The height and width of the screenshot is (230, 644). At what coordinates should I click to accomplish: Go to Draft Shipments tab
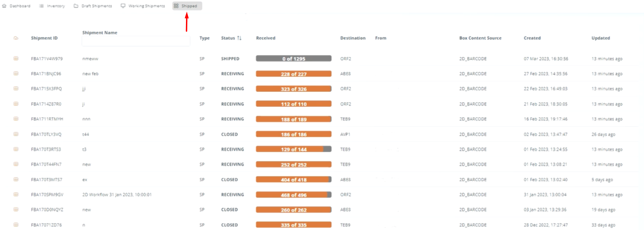(x=93, y=6)
